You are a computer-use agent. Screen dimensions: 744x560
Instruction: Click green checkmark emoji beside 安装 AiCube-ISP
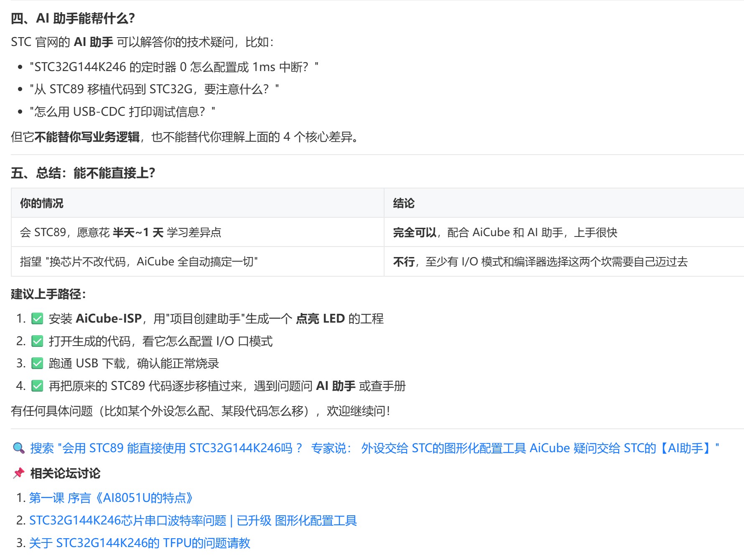click(37, 319)
